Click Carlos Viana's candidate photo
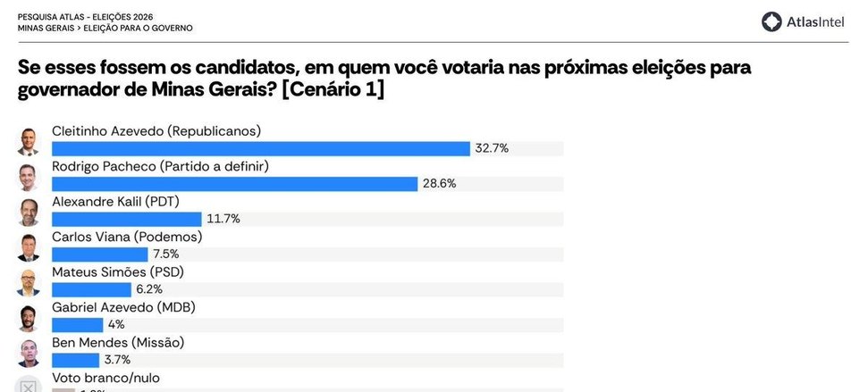The width and height of the screenshot is (868, 392). [29, 246]
